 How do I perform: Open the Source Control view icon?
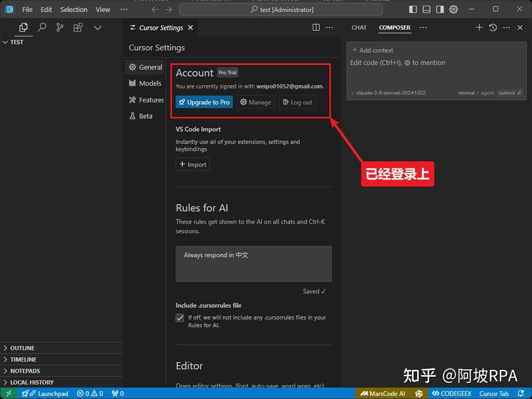pyautogui.click(x=60, y=28)
